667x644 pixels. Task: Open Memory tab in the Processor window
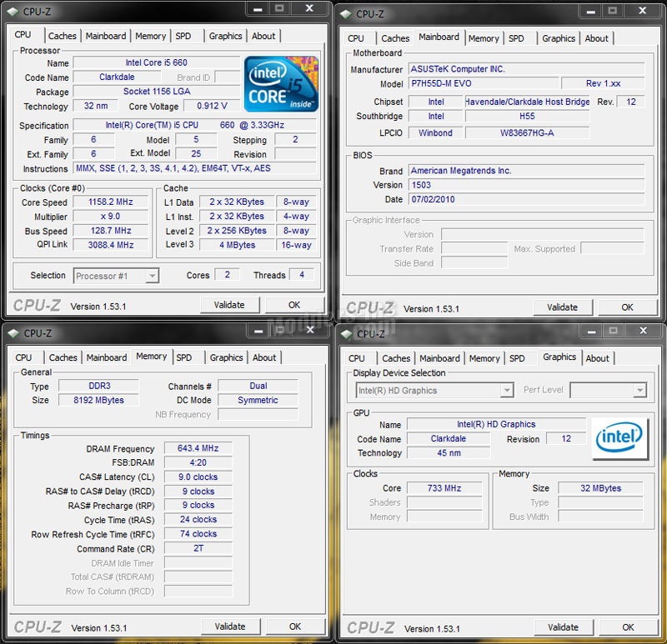[151, 36]
